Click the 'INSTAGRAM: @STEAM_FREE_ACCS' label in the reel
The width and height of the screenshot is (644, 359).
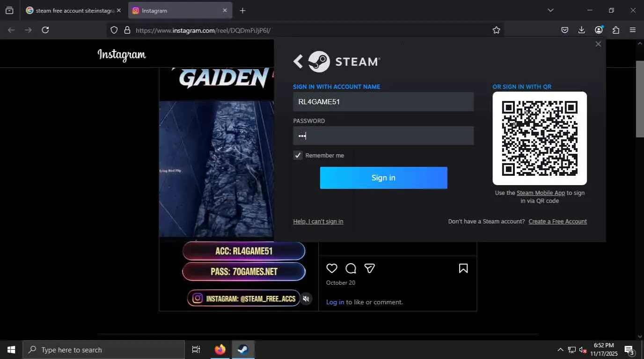(x=244, y=298)
